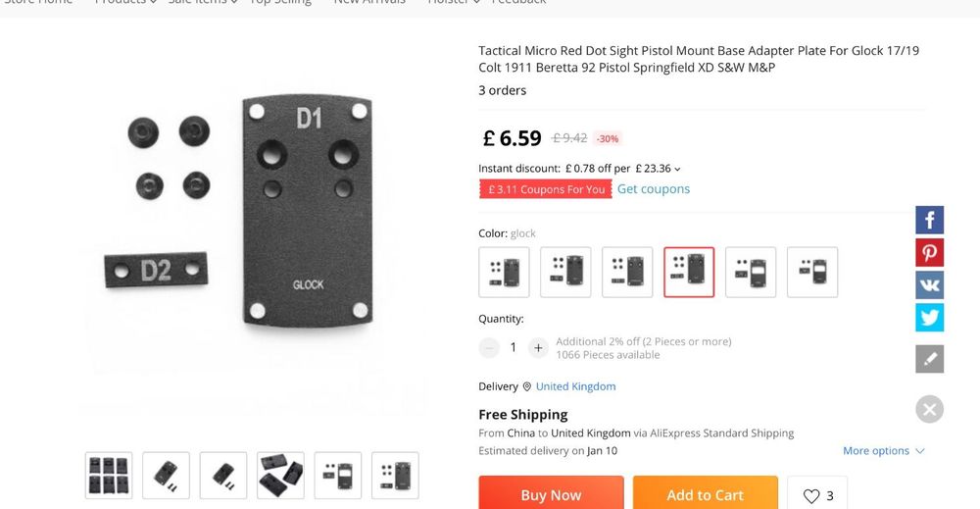Decrease quantity with minus button
This screenshot has height=509, width=980.
(489, 347)
